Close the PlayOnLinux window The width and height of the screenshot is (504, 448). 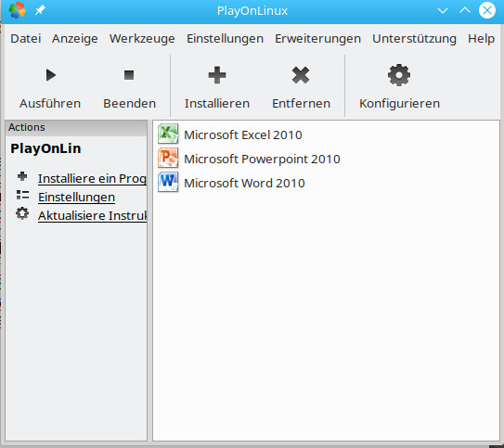(487, 10)
